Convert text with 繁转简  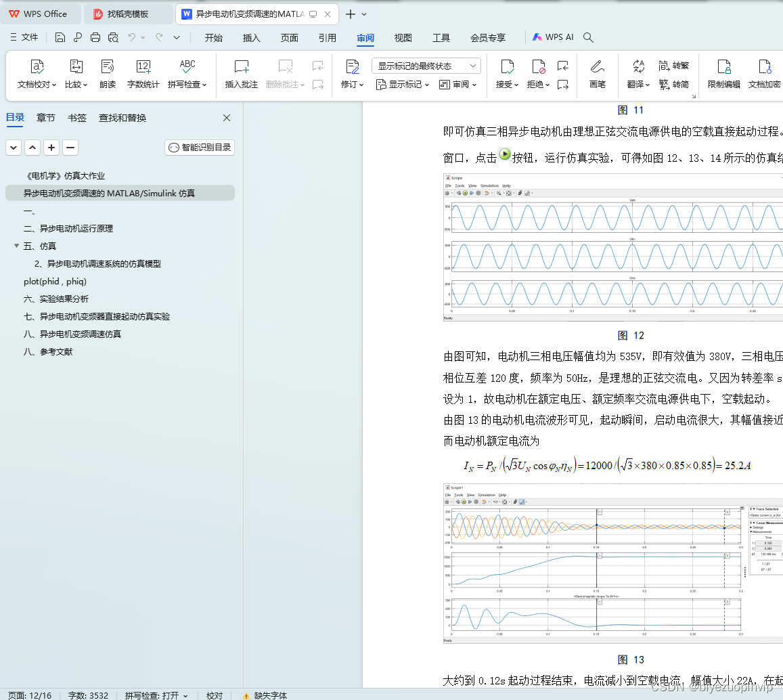pos(673,85)
